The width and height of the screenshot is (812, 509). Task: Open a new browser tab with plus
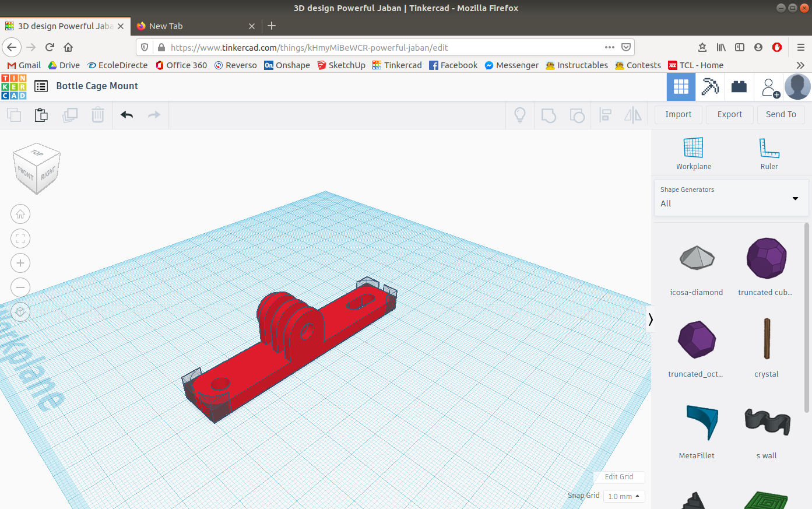point(272,26)
